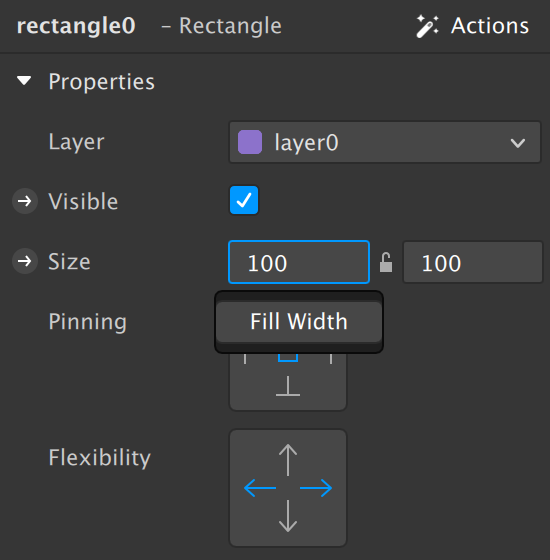Click the blue center square in Pinning

[x=288, y=357]
